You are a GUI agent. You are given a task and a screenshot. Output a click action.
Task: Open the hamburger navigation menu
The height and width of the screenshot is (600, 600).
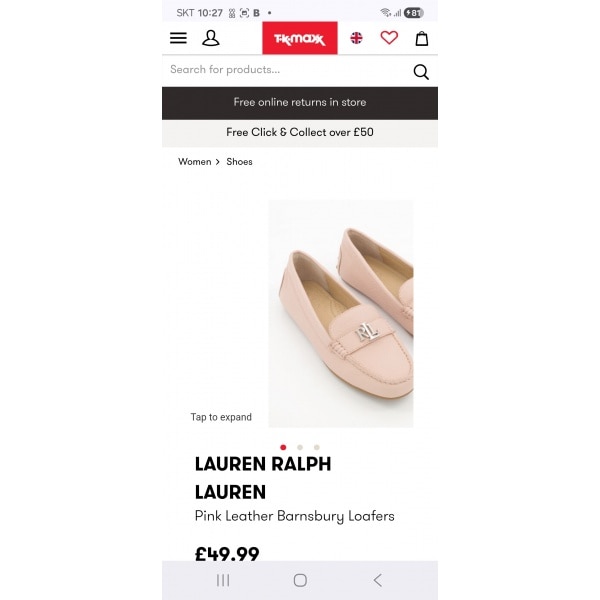click(178, 38)
